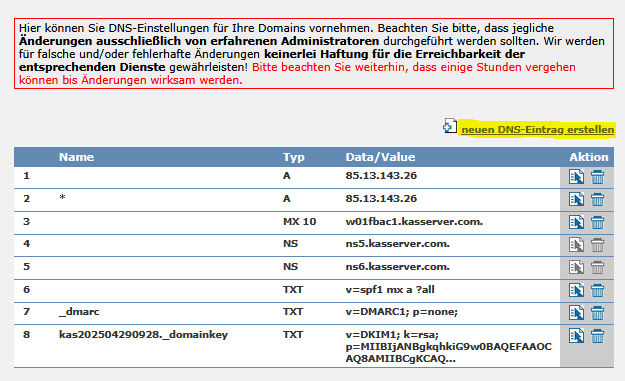Click greyed edit icon for ns6.kasserver.com
Image resolution: width=625 pixels, height=381 pixels.
click(x=576, y=267)
